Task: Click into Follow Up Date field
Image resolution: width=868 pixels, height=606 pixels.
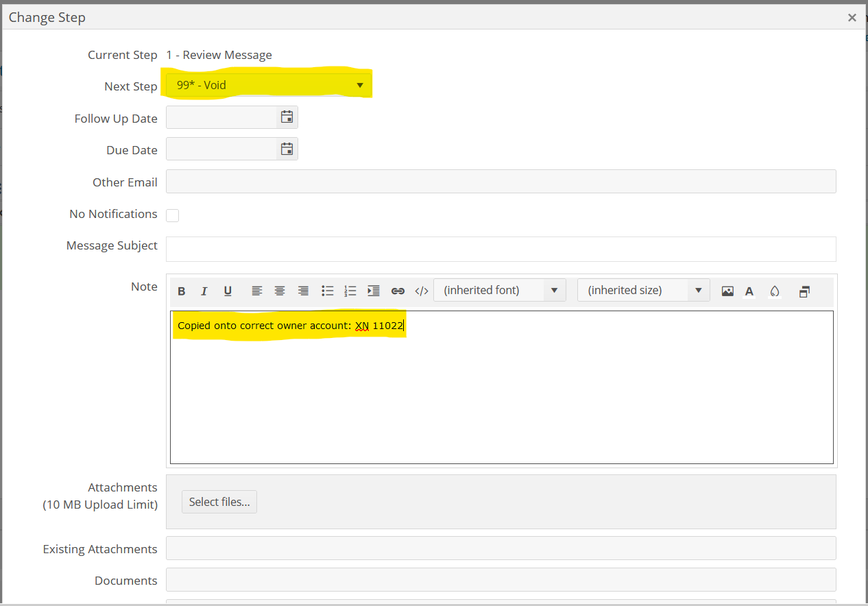Action: point(221,117)
